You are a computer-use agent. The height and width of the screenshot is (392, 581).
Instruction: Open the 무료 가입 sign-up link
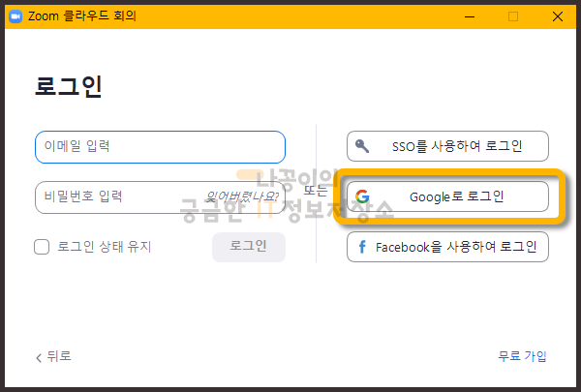click(522, 356)
